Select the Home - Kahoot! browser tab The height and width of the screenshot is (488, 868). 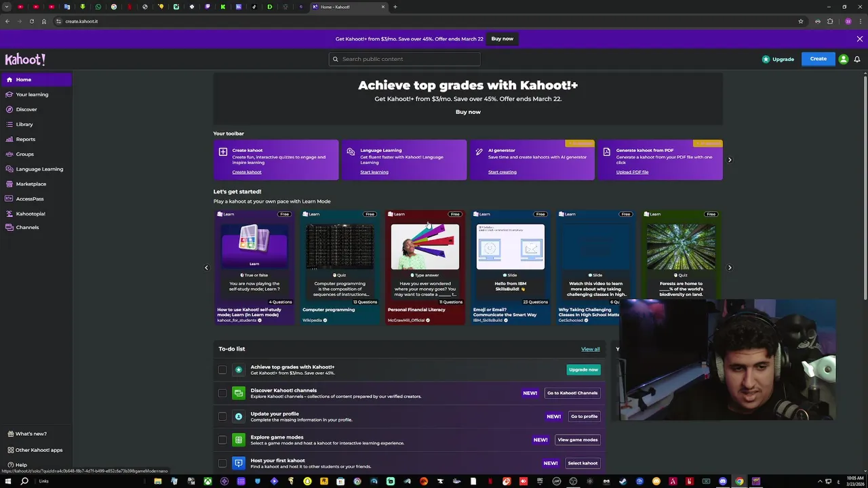coord(349,7)
